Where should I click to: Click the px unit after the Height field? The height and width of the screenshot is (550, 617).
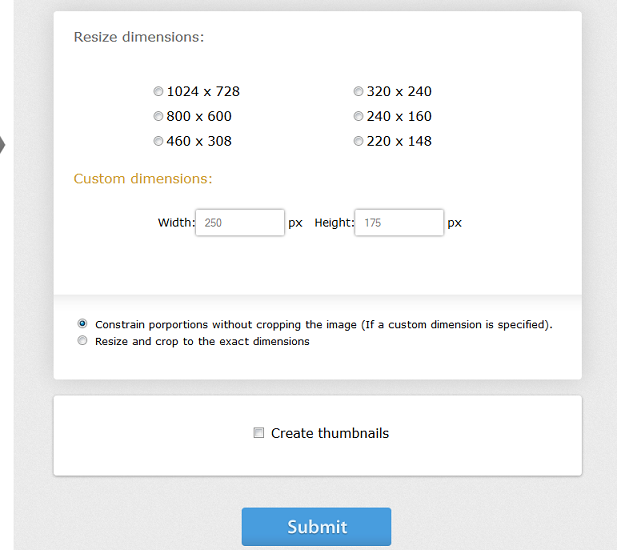pos(454,223)
